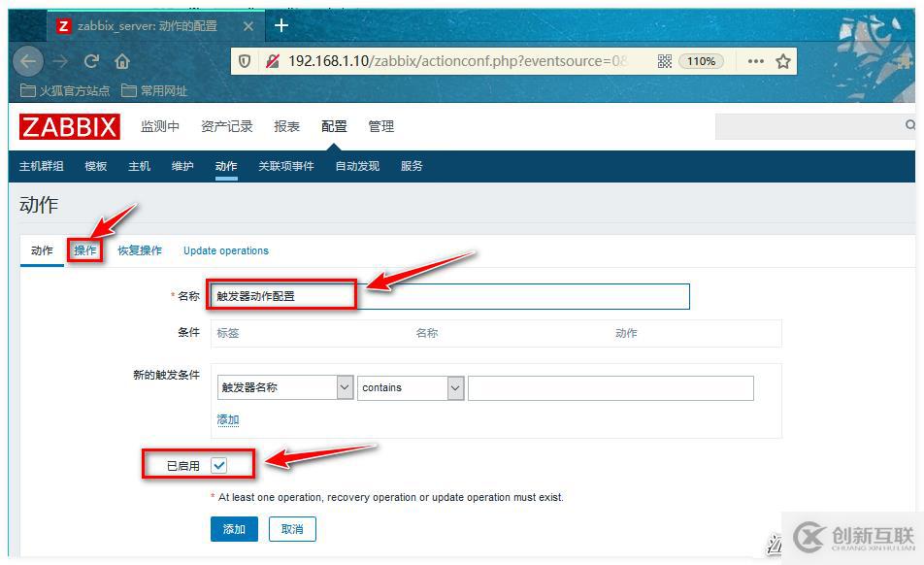Screen dimensions: 924x565
Task: Go to 关联项事件 submenu
Action: coord(286,166)
